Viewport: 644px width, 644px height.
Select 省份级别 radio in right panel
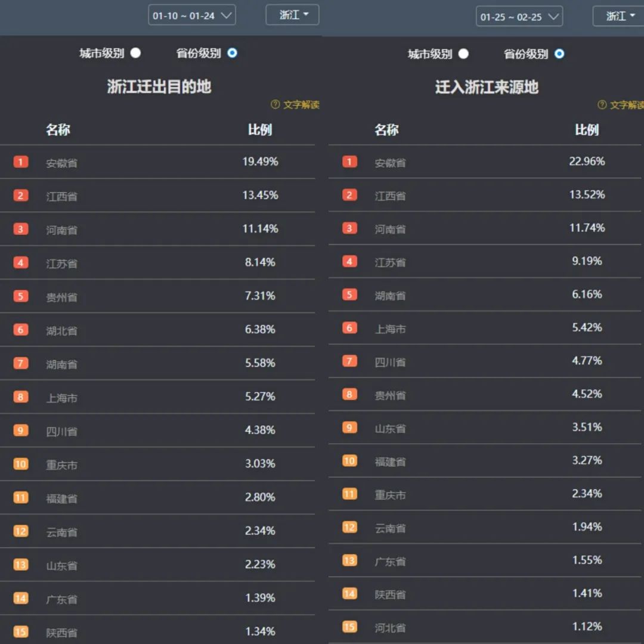click(x=559, y=54)
